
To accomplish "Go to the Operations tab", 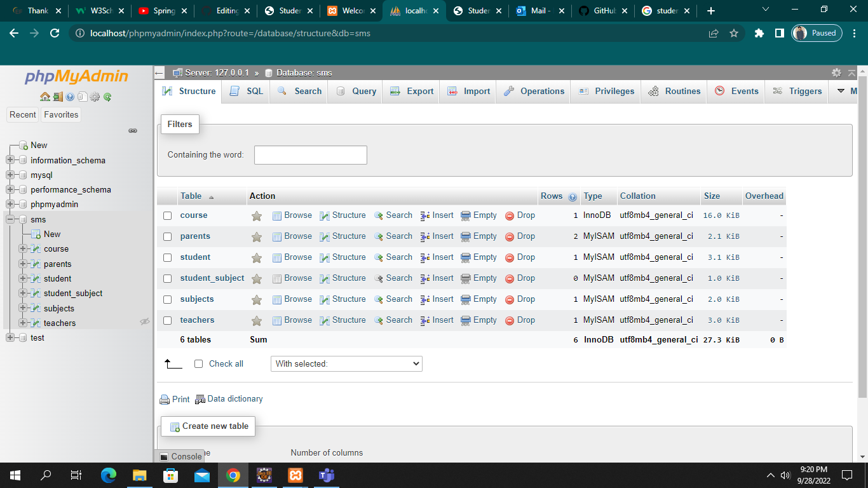I will point(534,91).
